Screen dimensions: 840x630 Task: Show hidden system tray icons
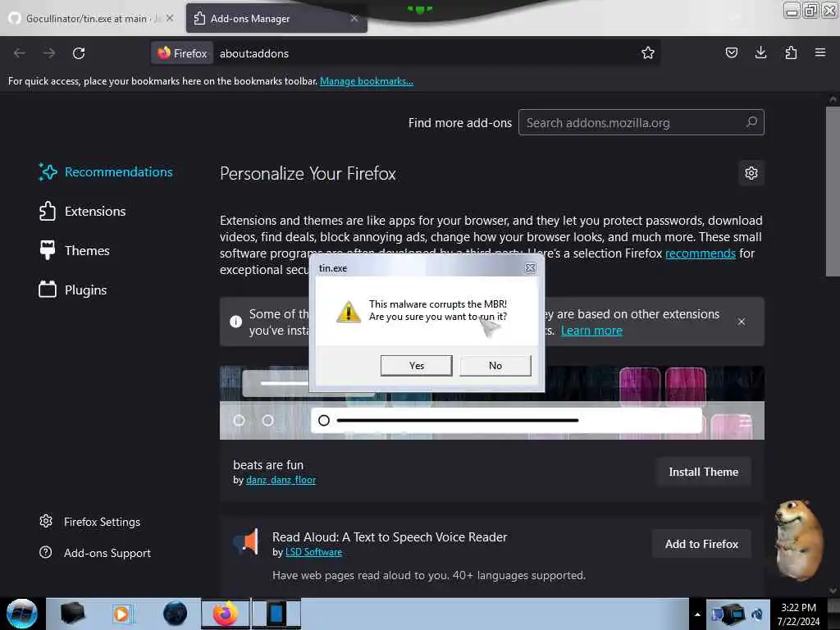(x=697, y=614)
